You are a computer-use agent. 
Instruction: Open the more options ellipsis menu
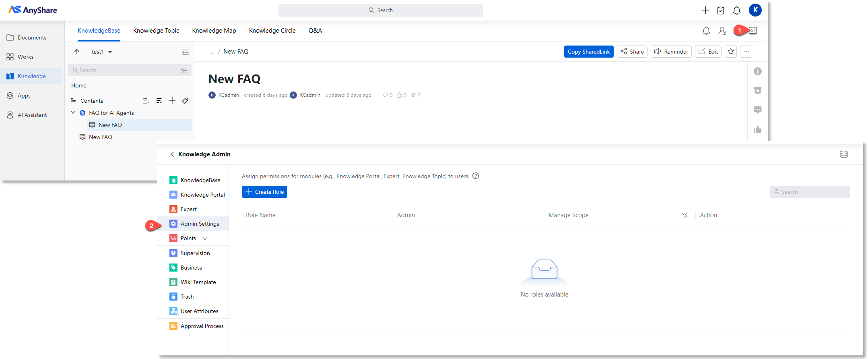pos(746,52)
